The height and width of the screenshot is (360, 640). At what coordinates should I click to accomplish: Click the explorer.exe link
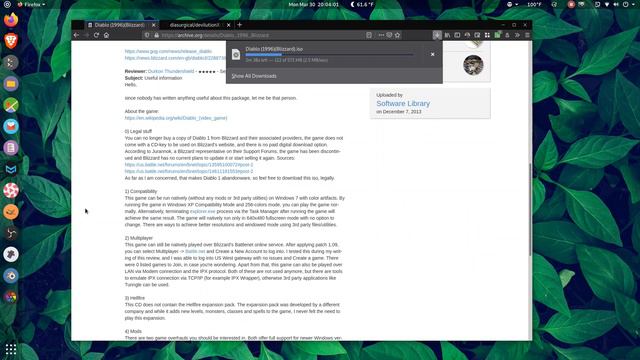point(202,211)
